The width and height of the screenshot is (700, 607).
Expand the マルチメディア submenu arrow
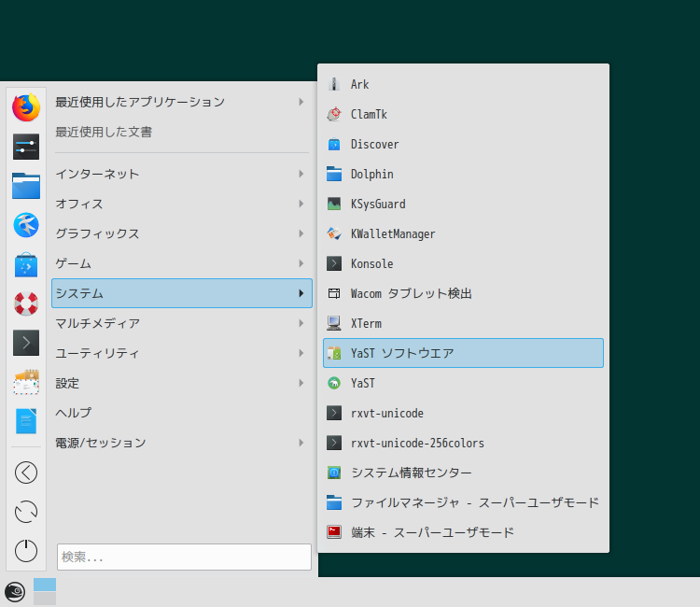pyautogui.click(x=301, y=323)
